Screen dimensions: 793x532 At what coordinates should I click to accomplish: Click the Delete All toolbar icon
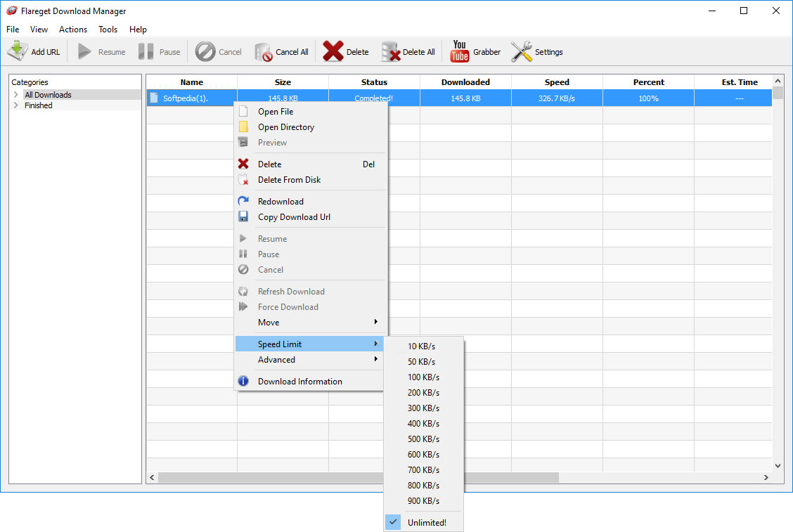coord(390,51)
